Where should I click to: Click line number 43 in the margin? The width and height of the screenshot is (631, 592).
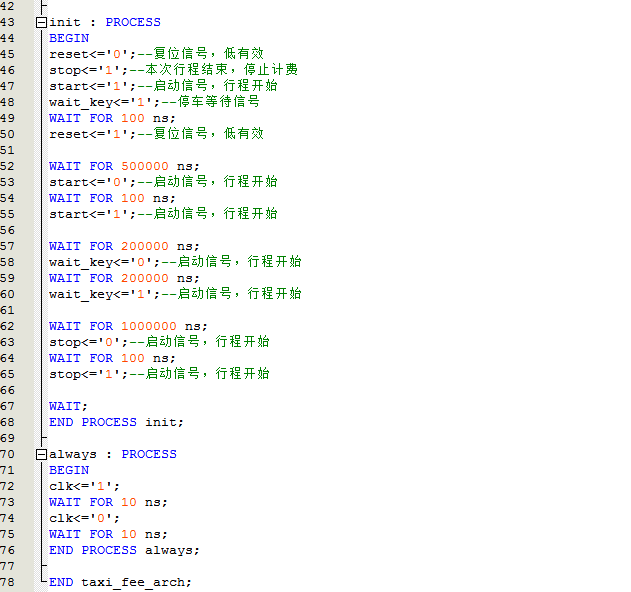tap(7, 23)
